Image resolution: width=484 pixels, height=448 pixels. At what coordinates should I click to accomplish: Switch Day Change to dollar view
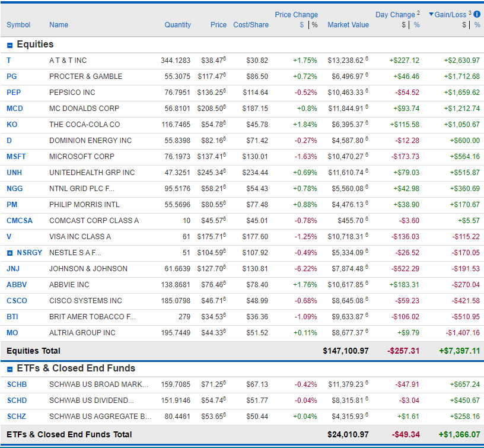tap(403, 25)
